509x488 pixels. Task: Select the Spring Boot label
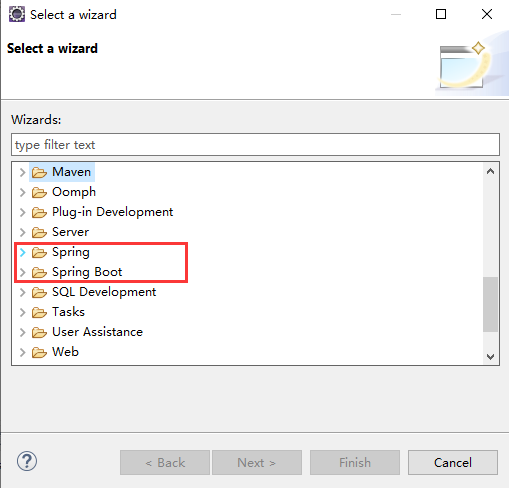click(87, 272)
